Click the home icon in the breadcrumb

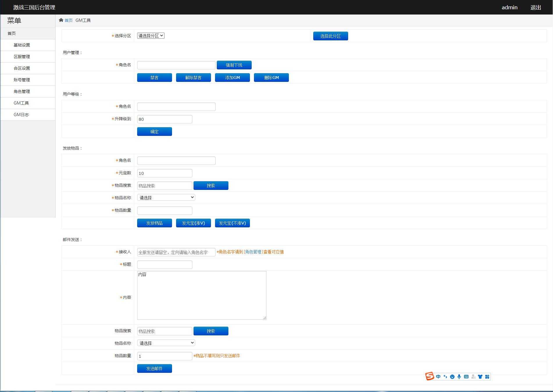[x=61, y=20]
